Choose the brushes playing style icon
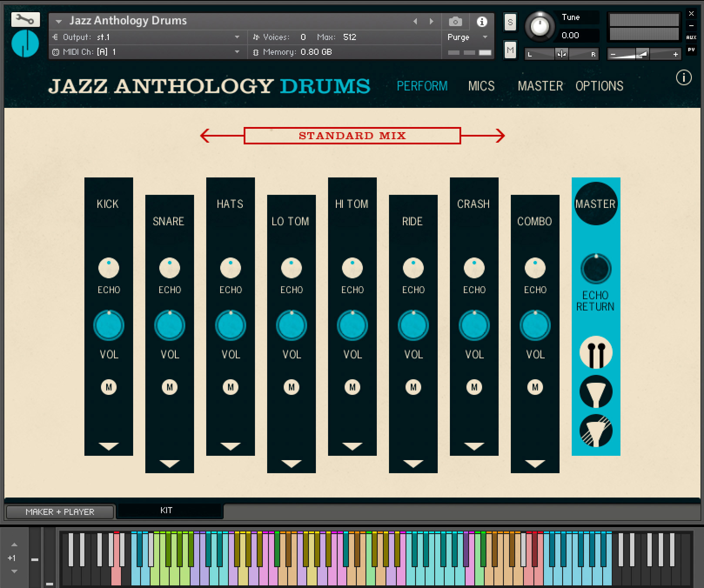Viewport: 704px width, 588px height. [595, 392]
